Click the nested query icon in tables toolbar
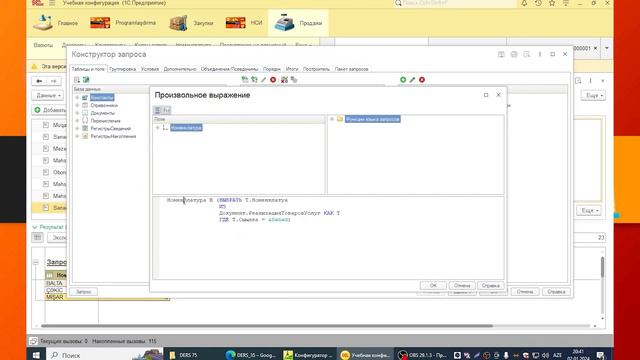The width and height of the screenshot is (640, 360). [x=284, y=80]
